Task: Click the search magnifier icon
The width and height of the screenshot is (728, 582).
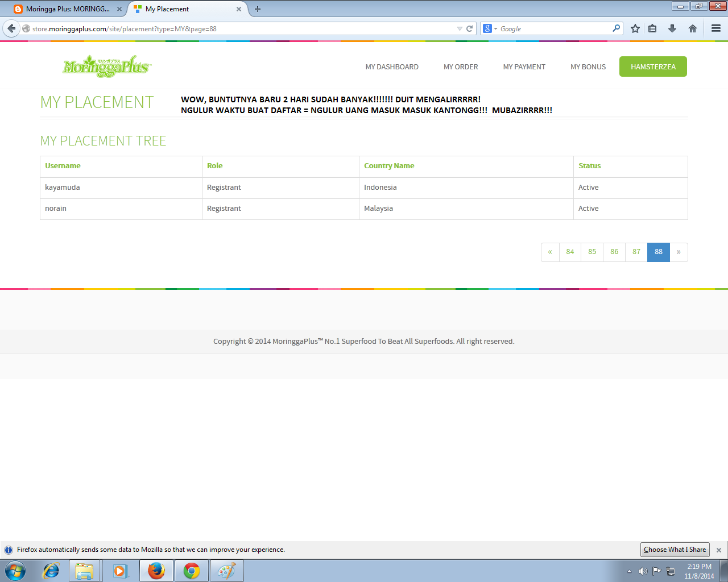Action: (x=617, y=28)
